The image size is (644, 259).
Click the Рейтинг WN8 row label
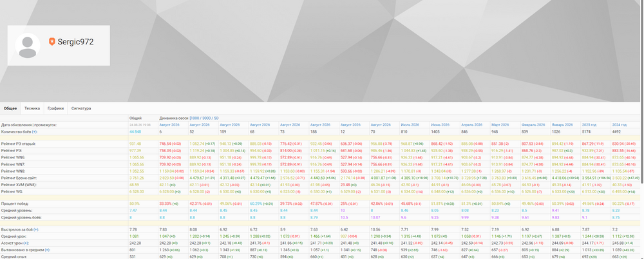13,171
